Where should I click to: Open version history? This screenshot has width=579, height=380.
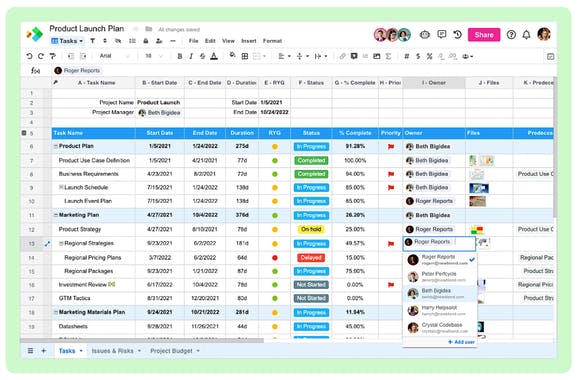coord(458,35)
